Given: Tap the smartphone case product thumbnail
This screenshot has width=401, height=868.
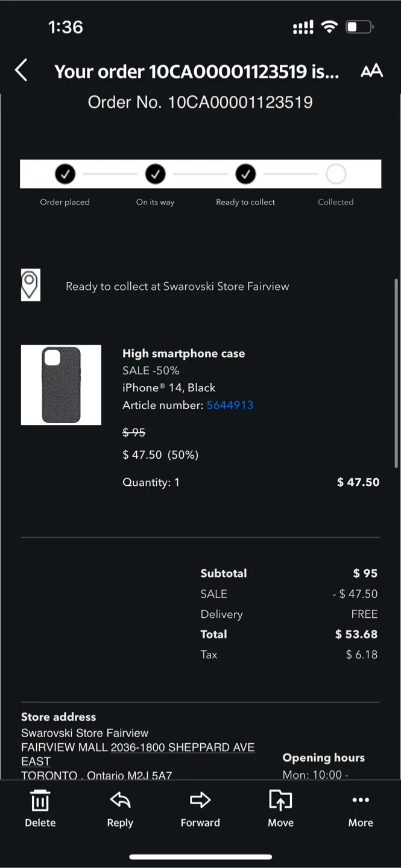Looking at the screenshot, I should (x=61, y=385).
